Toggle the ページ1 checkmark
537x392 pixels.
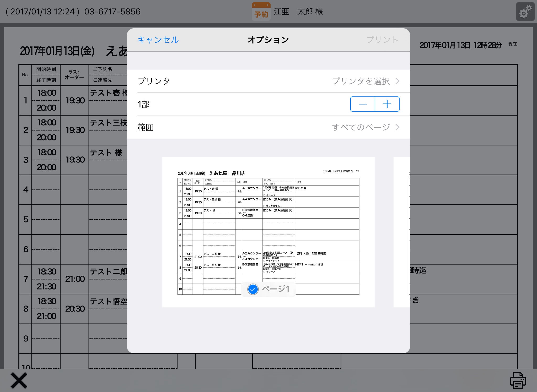[253, 289]
